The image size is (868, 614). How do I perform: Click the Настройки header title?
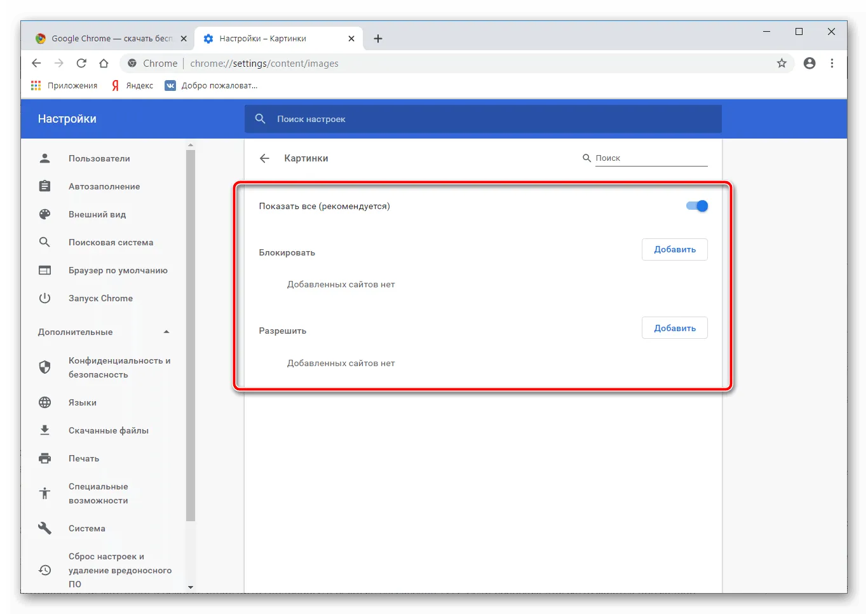click(x=67, y=119)
